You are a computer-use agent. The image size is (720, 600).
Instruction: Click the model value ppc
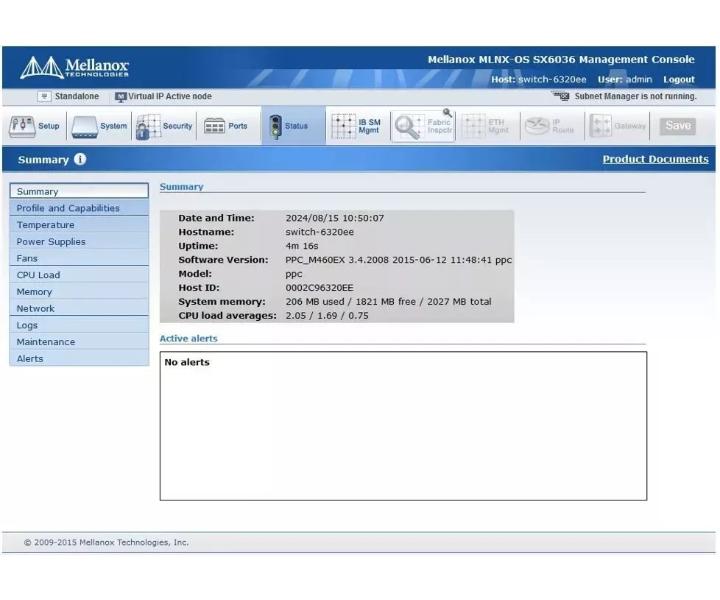click(x=294, y=274)
